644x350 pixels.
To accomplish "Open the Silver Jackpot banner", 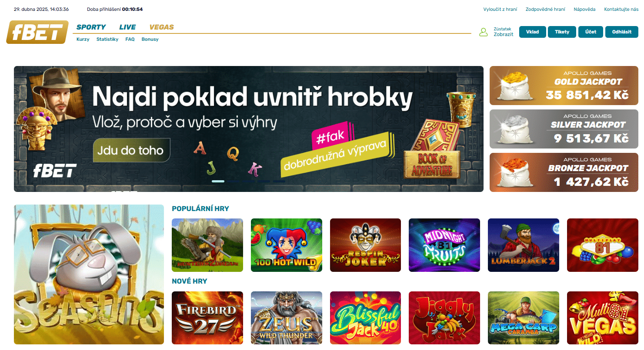I will (564, 129).
